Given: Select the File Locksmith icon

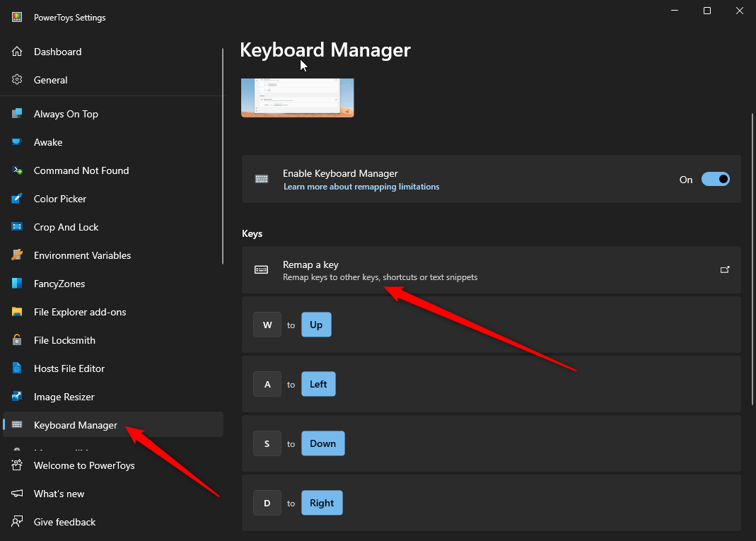Looking at the screenshot, I should [x=16, y=340].
